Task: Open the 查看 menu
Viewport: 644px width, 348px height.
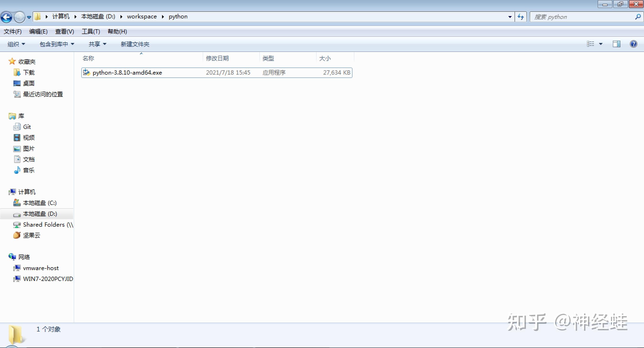Action: 64,31
